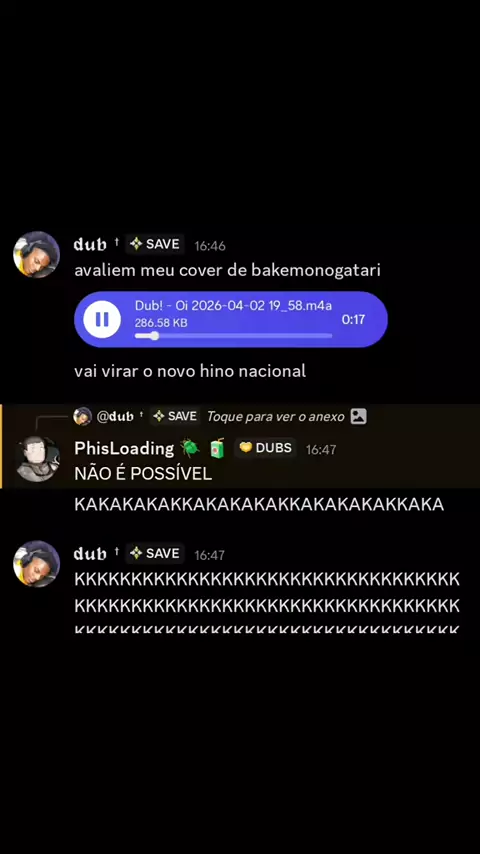
Task: Open 'Toque para ver o anexo' reply link
Action: point(276,417)
